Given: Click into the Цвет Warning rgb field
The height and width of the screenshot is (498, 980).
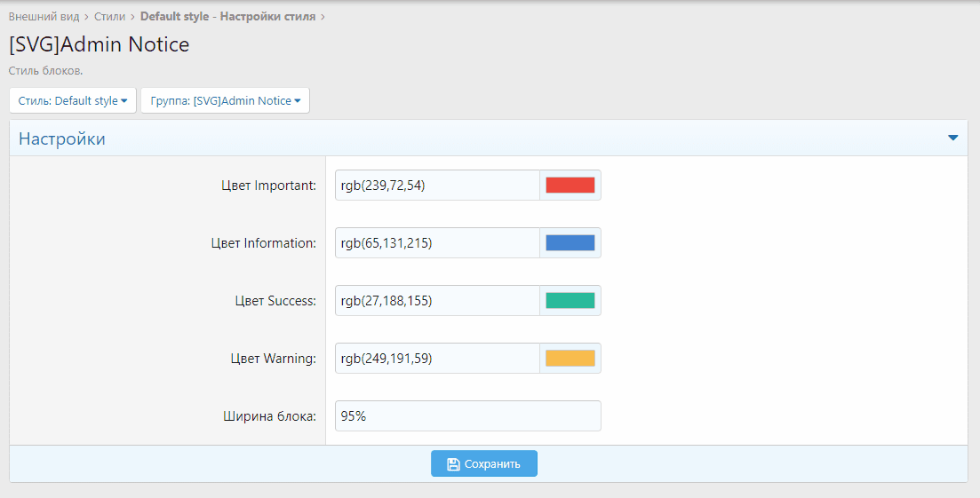Looking at the screenshot, I should click(x=436, y=359).
